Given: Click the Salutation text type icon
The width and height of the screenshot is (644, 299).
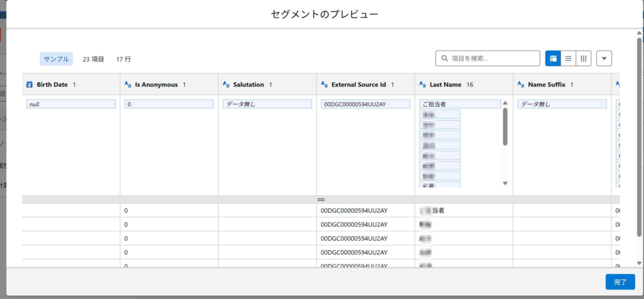Looking at the screenshot, I should coord(226,85).
